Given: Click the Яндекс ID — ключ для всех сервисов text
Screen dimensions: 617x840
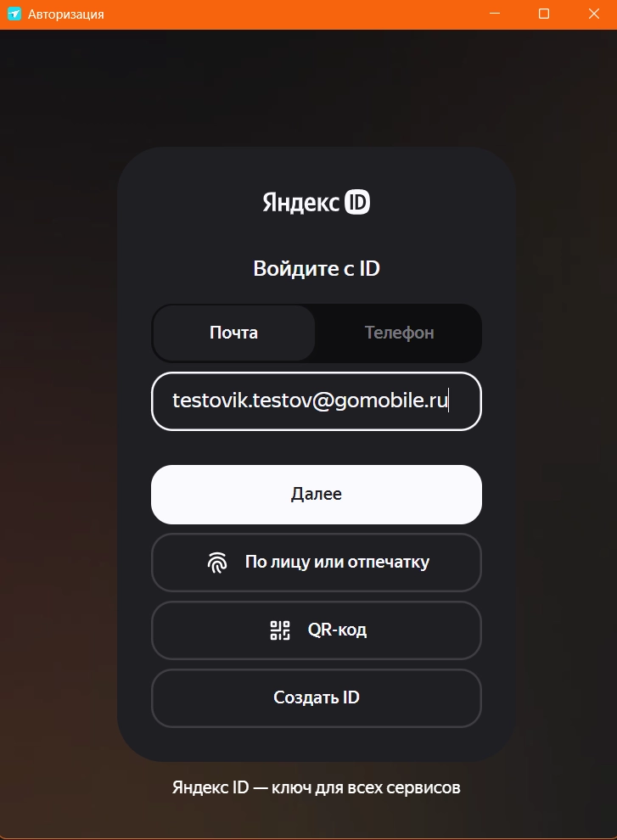Looking at the screenshot, I should (317, 787).
